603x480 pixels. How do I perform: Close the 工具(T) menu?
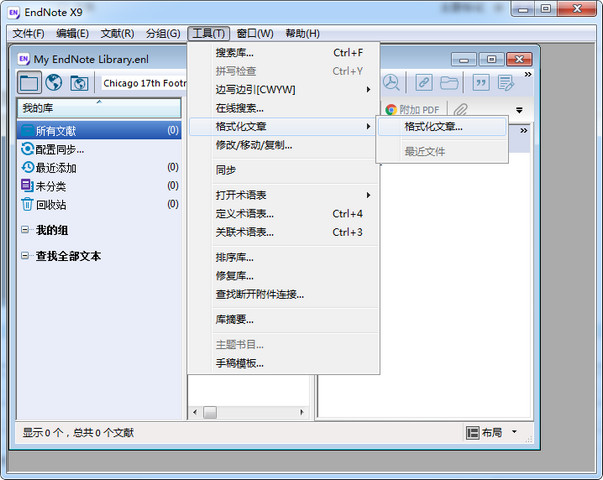pos(208,33)
